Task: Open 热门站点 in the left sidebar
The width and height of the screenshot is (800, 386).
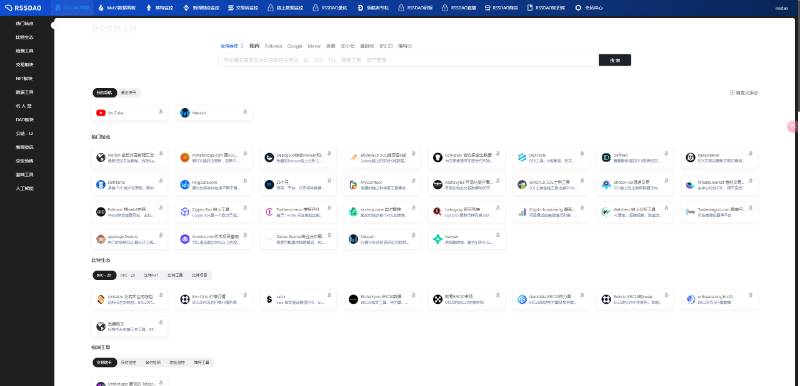Action: 24,23
